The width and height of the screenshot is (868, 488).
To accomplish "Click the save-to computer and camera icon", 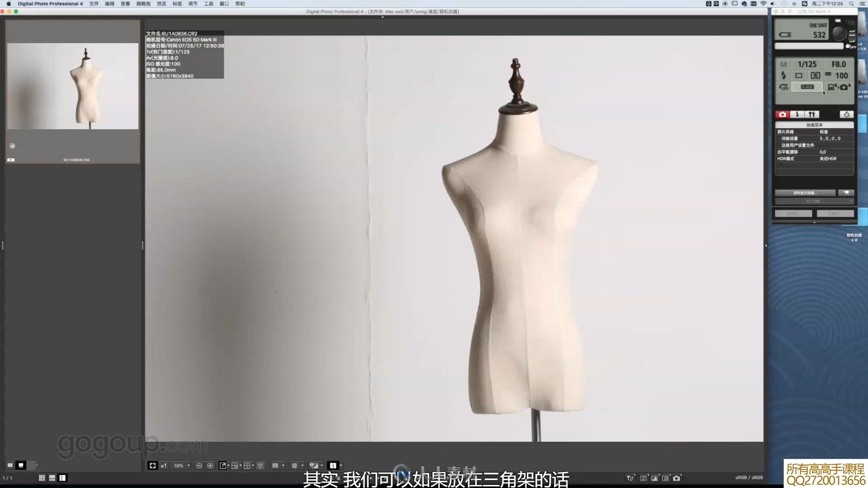I will tap(839, 87).
